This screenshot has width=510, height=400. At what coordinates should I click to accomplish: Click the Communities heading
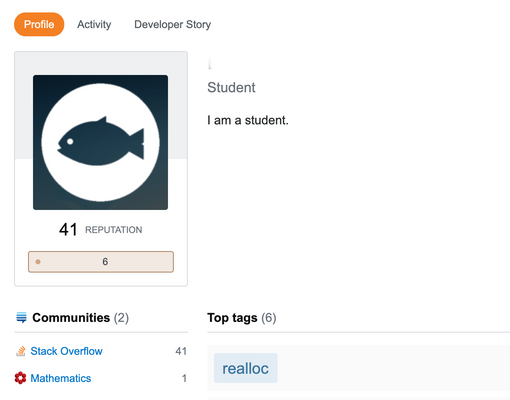point(71,317)
